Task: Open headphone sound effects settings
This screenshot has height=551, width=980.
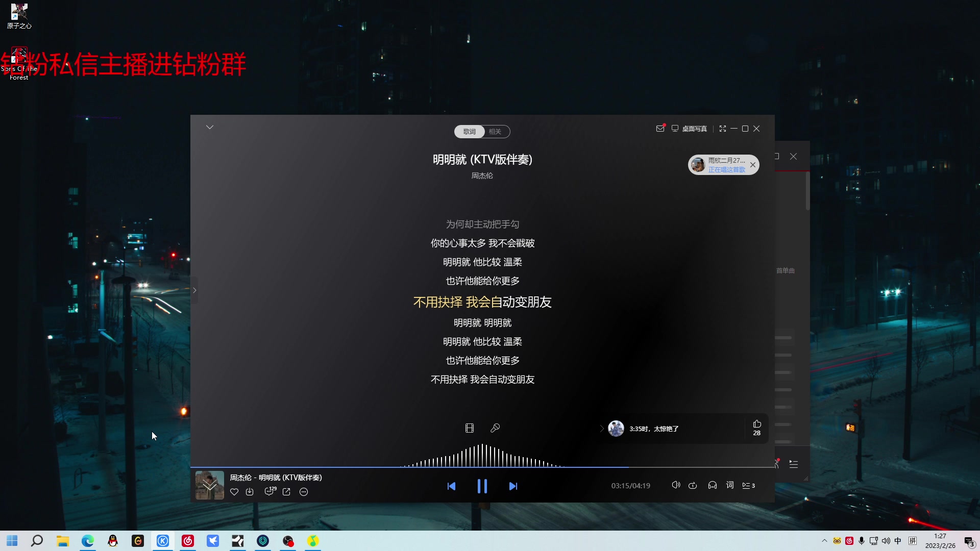Action: [713, 485]
